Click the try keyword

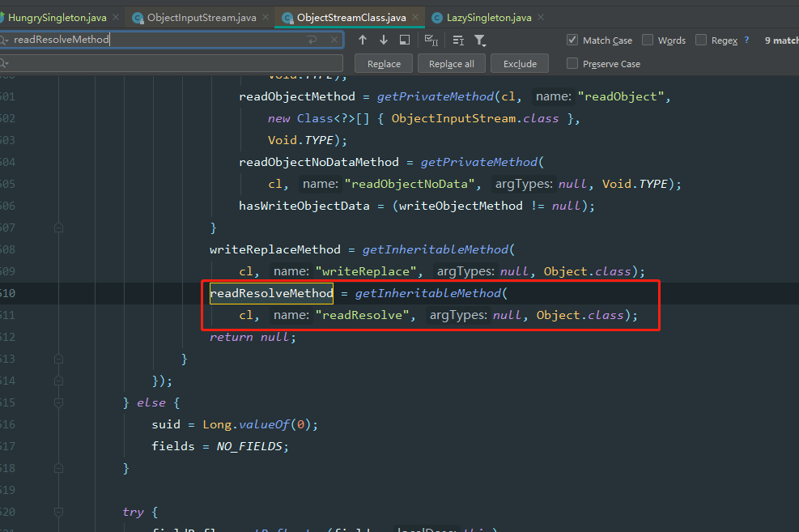(x=133, y=512)
